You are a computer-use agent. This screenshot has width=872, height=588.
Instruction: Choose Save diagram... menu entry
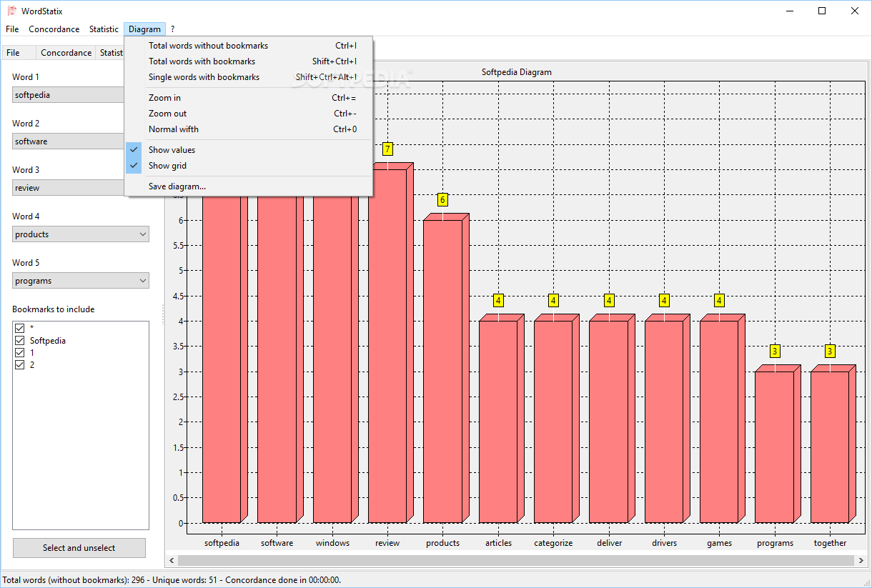pyautogui.click(x=248, y=186)
